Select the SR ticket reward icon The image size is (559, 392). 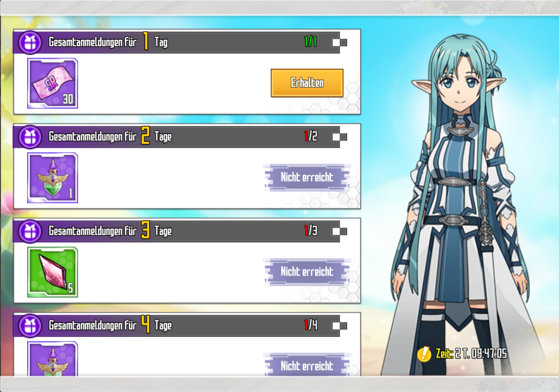pyautogui.click(x=52, y=83)
